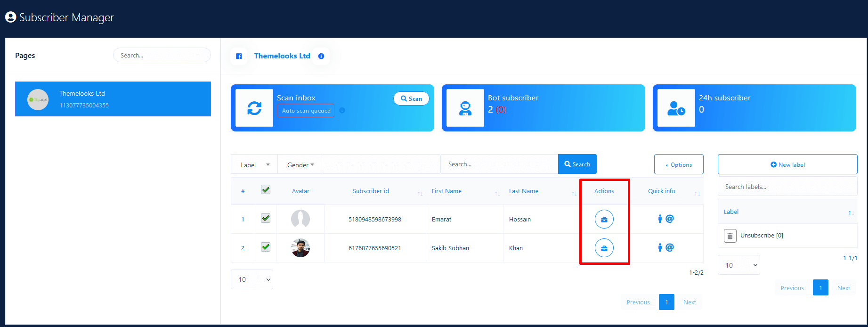
Task: Click the user-clock icon in 24h subscriber card
Action: 676,108
